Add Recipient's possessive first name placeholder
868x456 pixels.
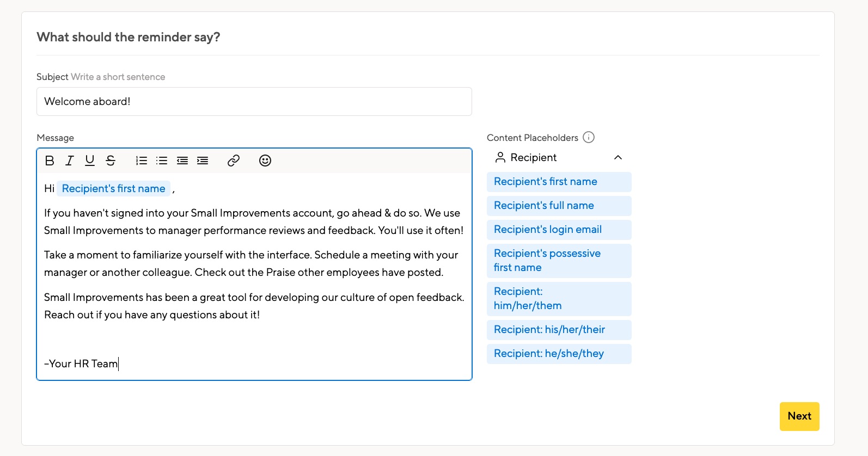[559, 261]
